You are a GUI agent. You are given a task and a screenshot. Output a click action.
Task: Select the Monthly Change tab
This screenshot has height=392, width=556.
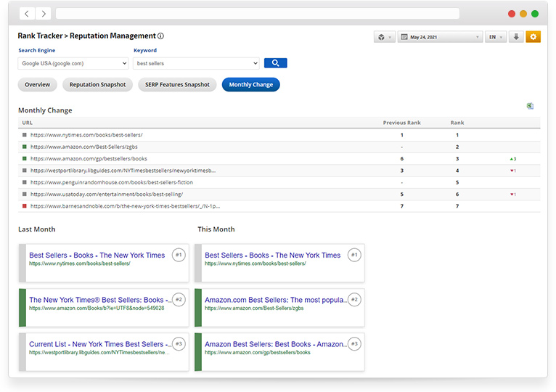pyautogui.click(x=250, y=85)
